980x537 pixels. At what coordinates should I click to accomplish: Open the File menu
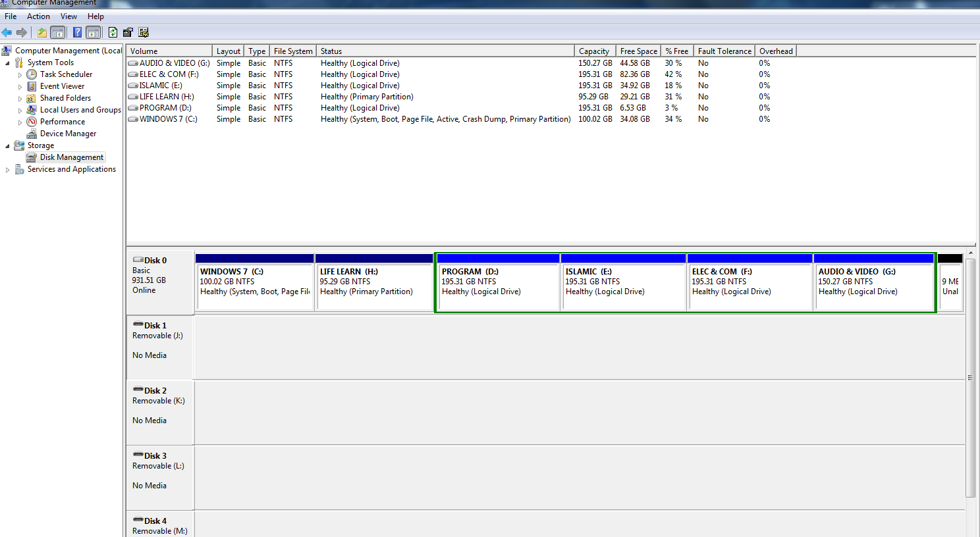click(x=11, y=16)
